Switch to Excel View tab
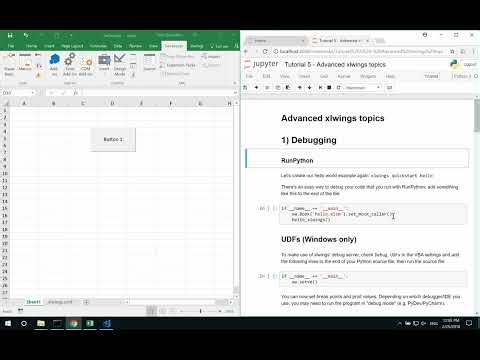The width and height of the screenshot is (480, 360). tap(153, 46)
